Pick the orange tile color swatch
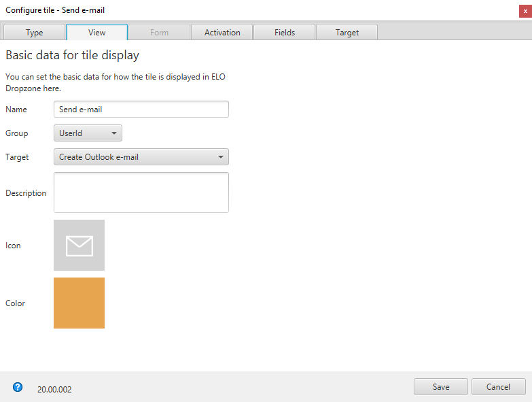Image resolution: width=532 pixels, height=402 pixels. 79,303
